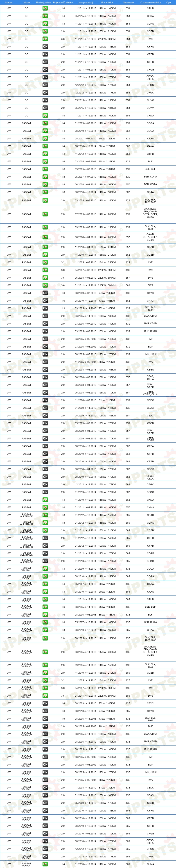The image size is (176, 868).
Task: Click petrol icon in PASSAT VARIANT CKMA row
Action: (x=45, y=864)
